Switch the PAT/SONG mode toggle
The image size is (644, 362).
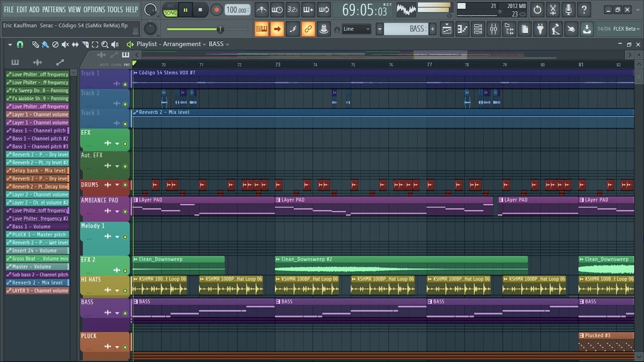[x=171, y=10]
